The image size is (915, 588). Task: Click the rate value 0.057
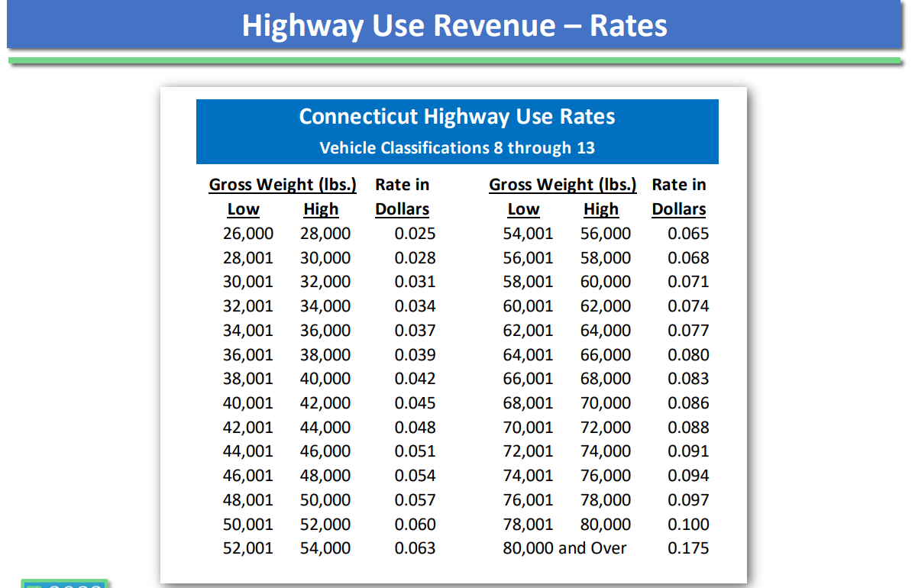click(x=415, y=500)
